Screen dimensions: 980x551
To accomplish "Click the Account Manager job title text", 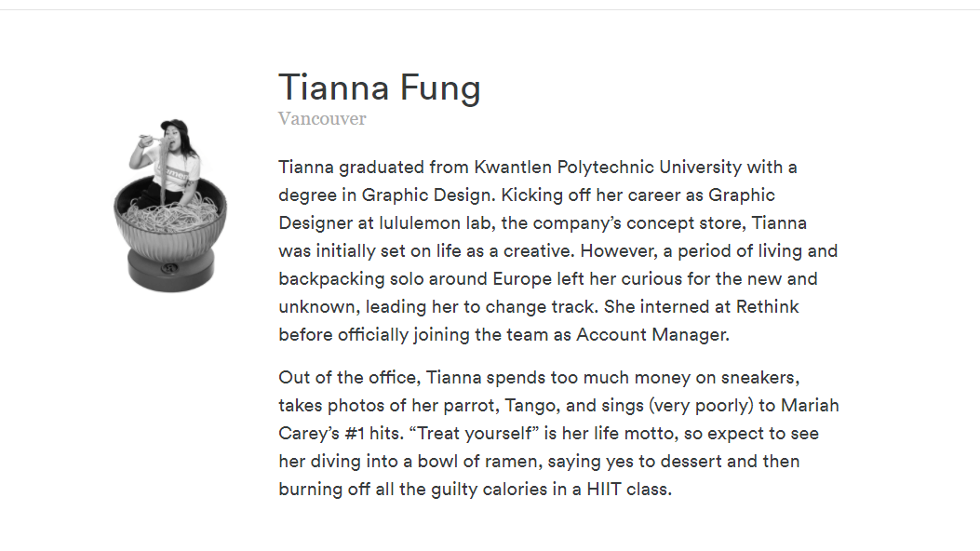I will (x=651, y=335).
